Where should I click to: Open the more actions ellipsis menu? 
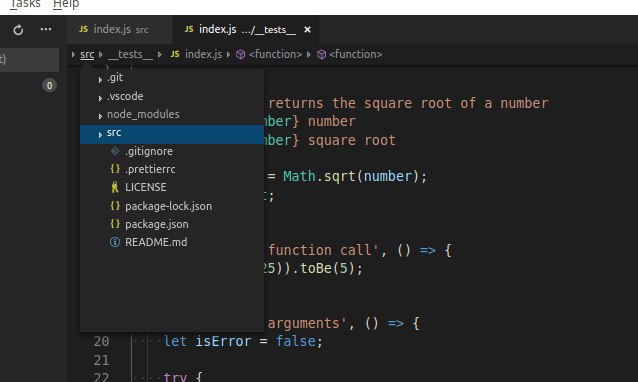[46, 29]
